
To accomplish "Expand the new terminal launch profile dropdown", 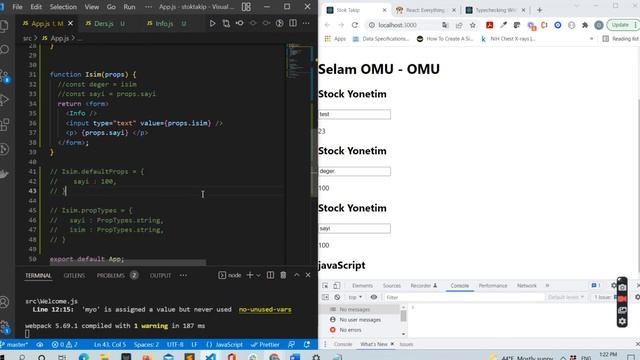I will [x=258, y=276].
